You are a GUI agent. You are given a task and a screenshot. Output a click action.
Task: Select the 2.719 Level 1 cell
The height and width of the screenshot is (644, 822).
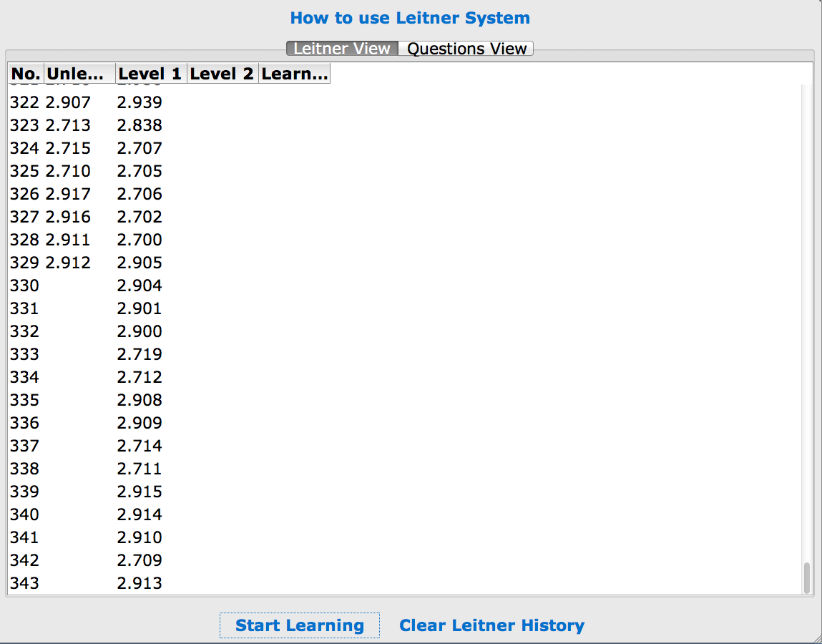140,354
